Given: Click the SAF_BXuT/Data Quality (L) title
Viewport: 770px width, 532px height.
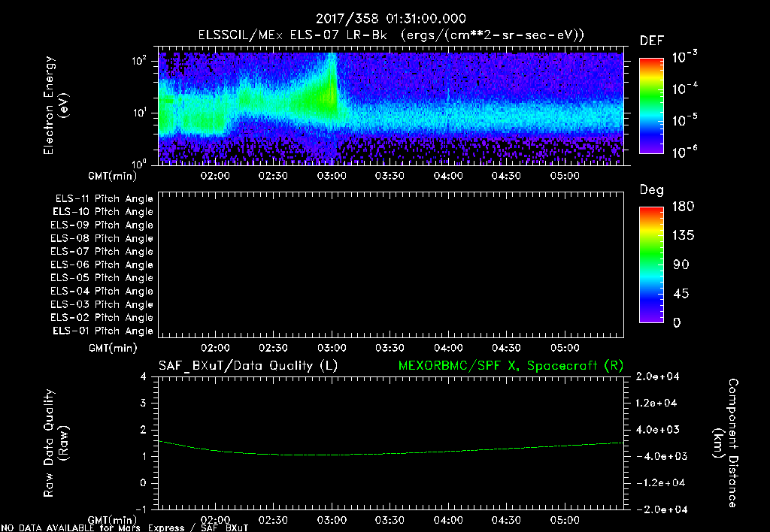Looking at the screenshot, I should click(x=248, y=366).
